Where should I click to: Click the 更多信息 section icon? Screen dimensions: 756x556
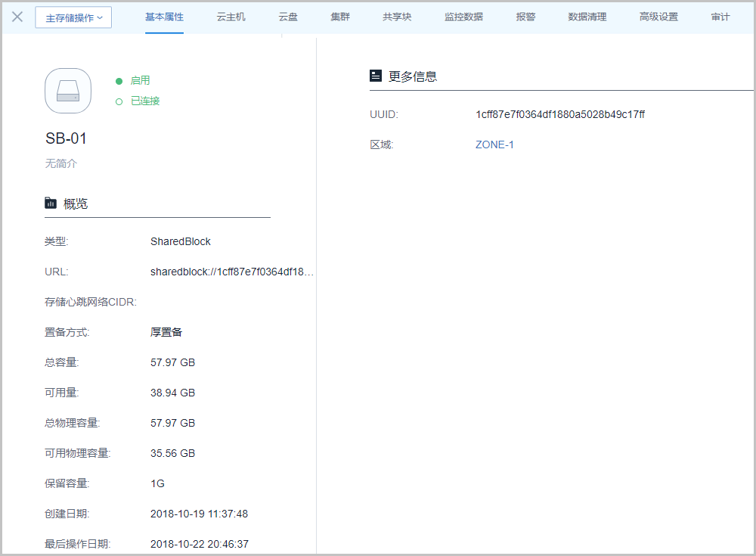click(376, 76)
